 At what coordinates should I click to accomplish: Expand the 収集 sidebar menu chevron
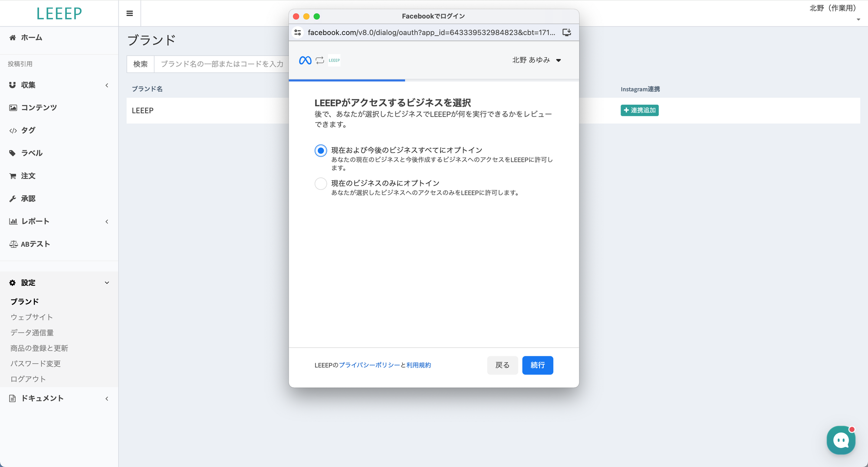click(107, 85)
